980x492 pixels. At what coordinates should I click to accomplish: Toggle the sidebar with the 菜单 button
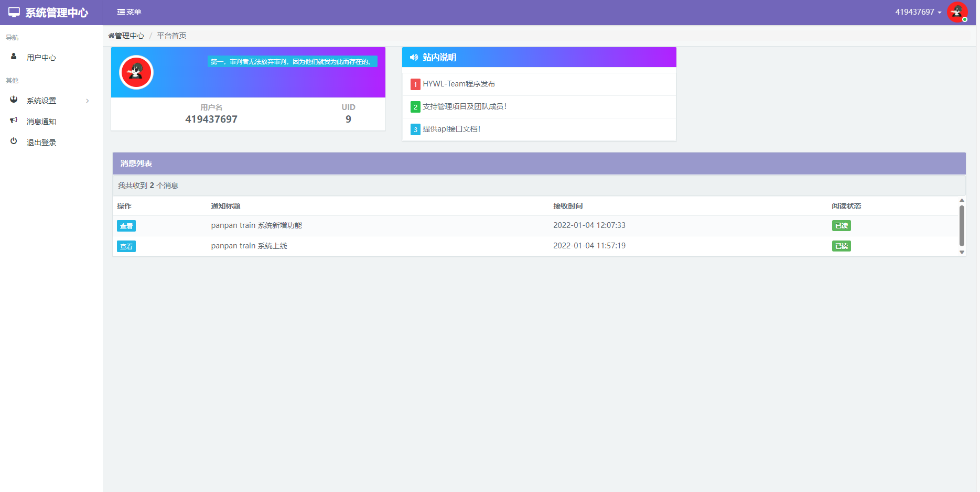[129, 12]
